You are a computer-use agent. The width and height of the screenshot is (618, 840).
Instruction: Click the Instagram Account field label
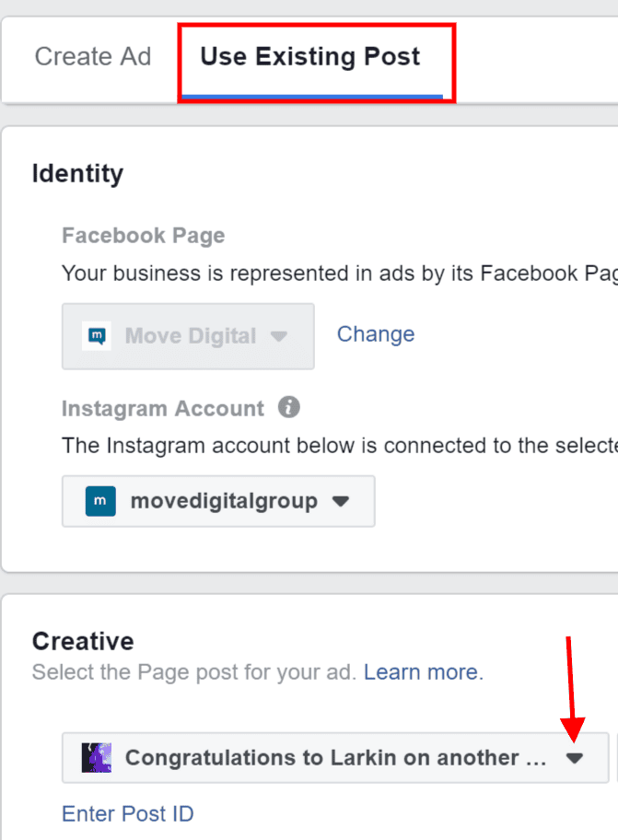tap(163, 408)
